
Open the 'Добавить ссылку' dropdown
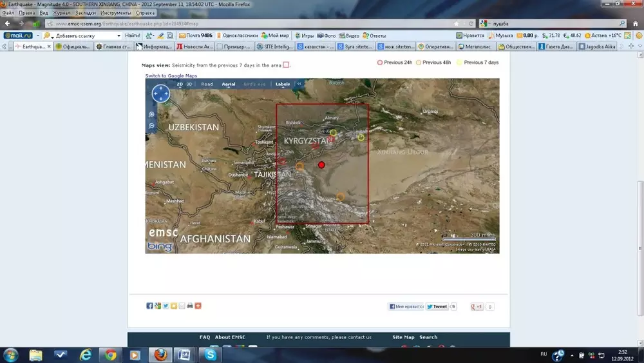tap(118, 35)
